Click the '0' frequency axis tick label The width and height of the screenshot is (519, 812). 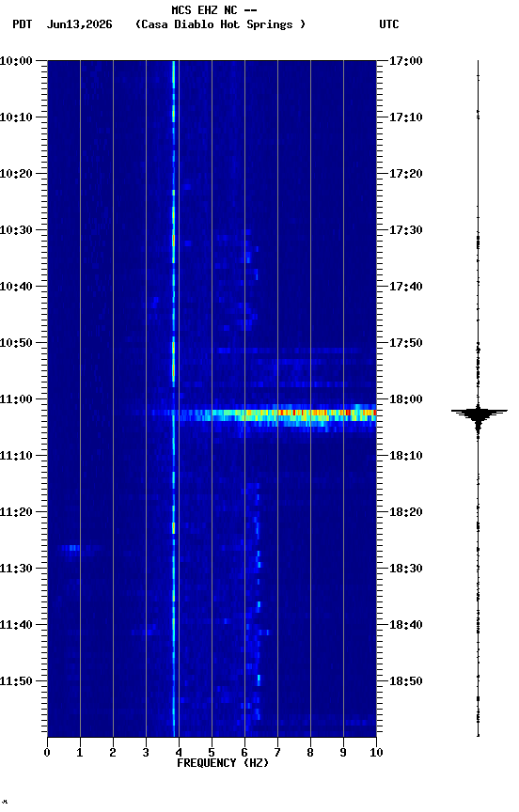click(x=47, y=753)
